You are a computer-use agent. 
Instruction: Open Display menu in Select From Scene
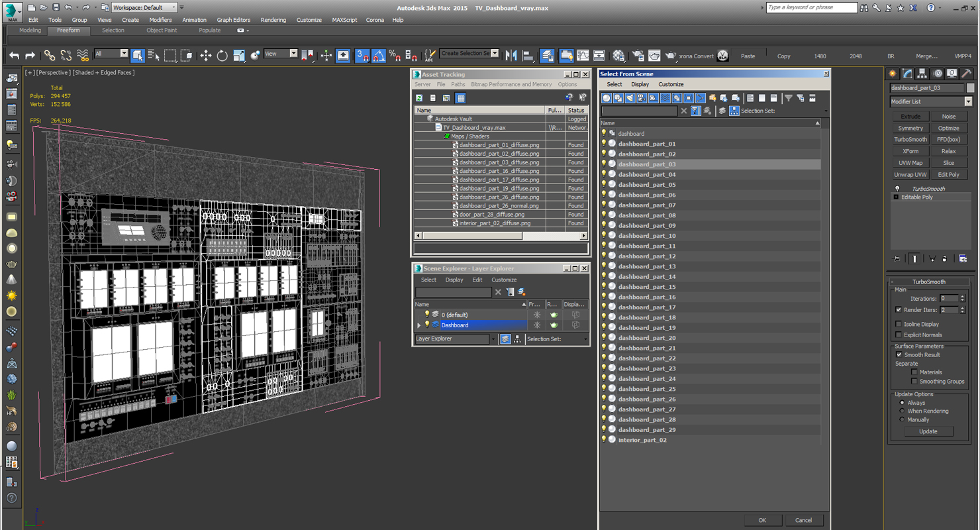point(640,85)
